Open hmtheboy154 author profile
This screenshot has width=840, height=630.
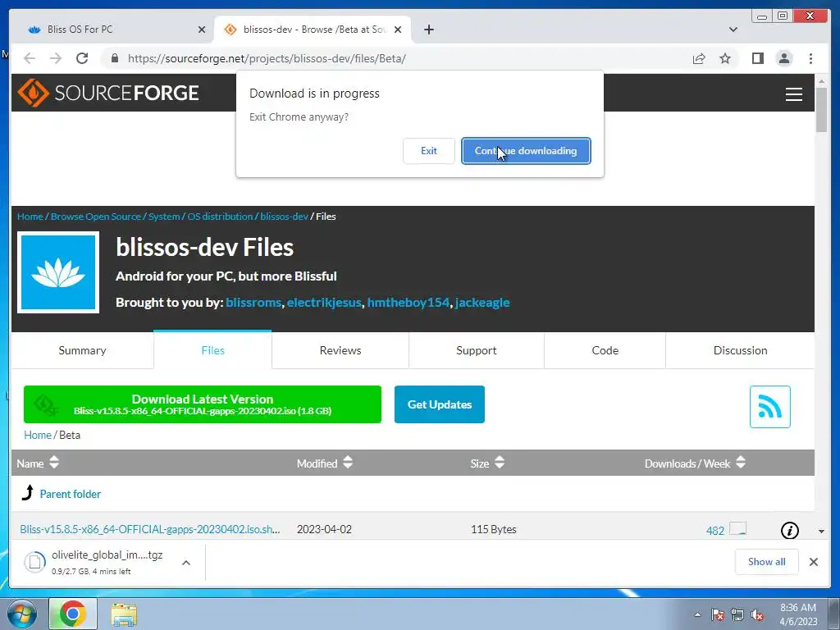click(408, 303)
